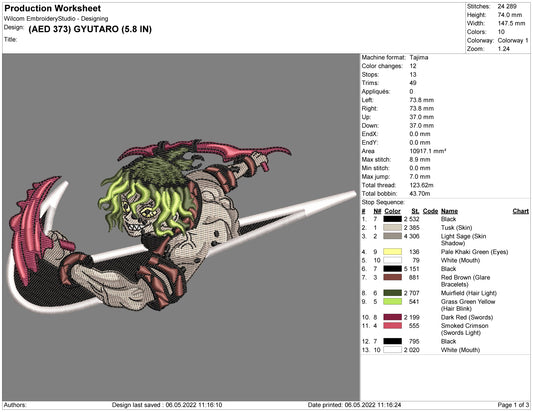Click the Page 1 of 3 indicator
533x412 pixels.
tap(513, 405)
